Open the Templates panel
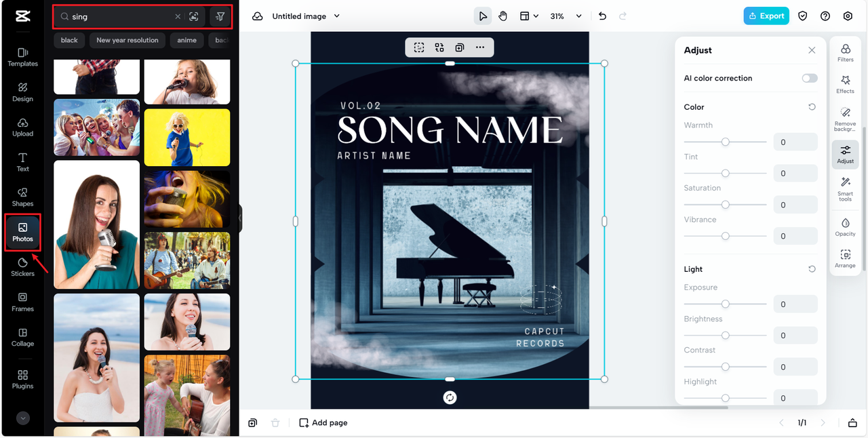Image resolution: width=868 pixels, height=438 pixels. click(x=22, y=57)
